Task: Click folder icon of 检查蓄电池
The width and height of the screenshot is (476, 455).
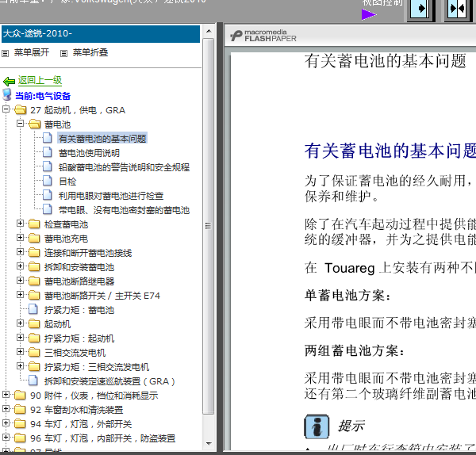Action: 34,224
